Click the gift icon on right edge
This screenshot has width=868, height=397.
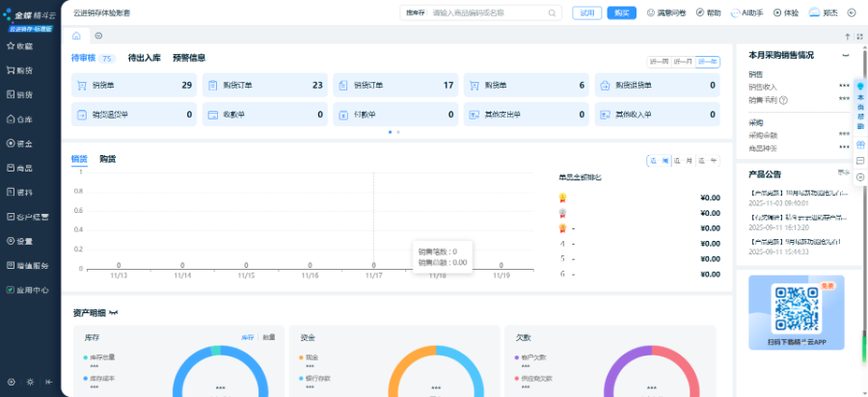tap(860, 145)
